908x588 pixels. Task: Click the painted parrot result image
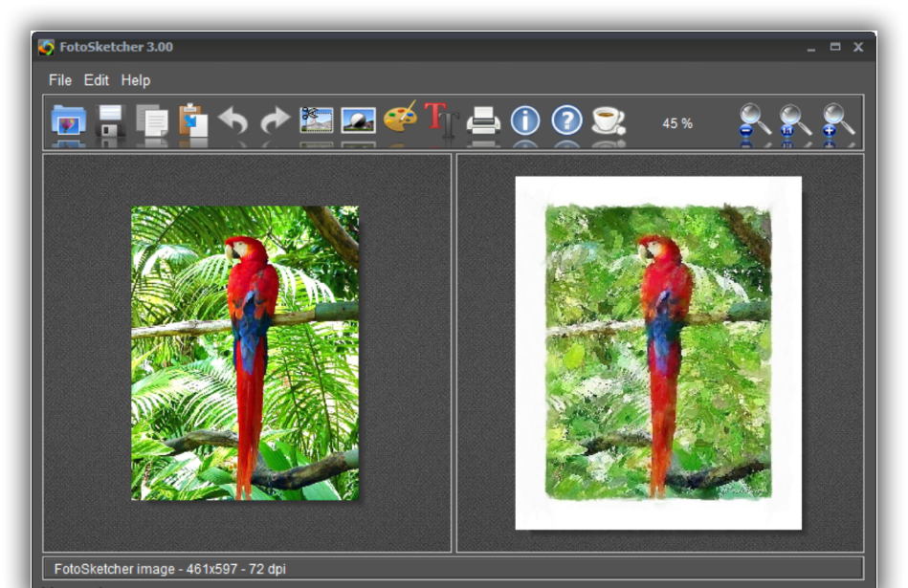(x=658, y=353)
